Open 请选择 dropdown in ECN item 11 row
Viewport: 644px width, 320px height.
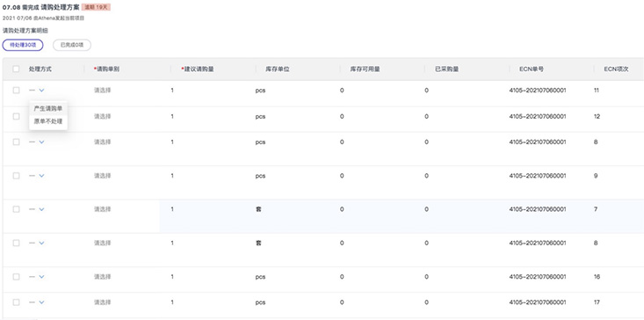pyautogui.click(x=102, y=91)
